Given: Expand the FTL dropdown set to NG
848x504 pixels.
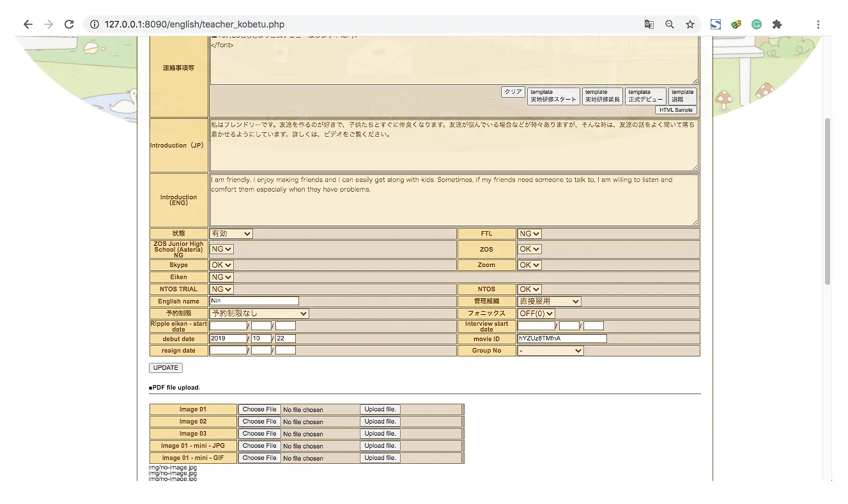Looking at the screenshot, I should point(529,234).
